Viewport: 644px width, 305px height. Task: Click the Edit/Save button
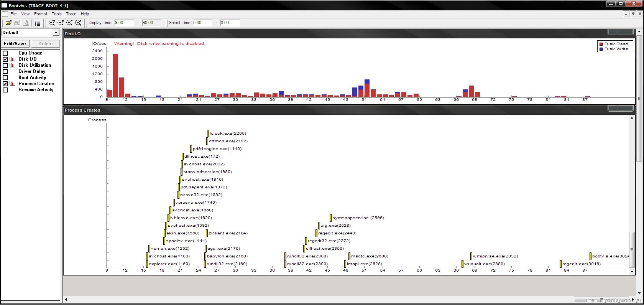[15, 44]
